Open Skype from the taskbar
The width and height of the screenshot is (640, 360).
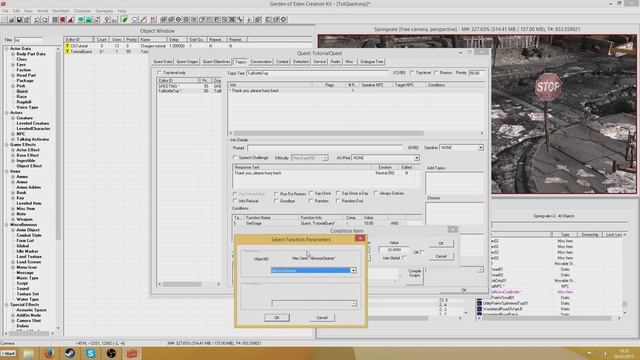(x=91, y=353)
